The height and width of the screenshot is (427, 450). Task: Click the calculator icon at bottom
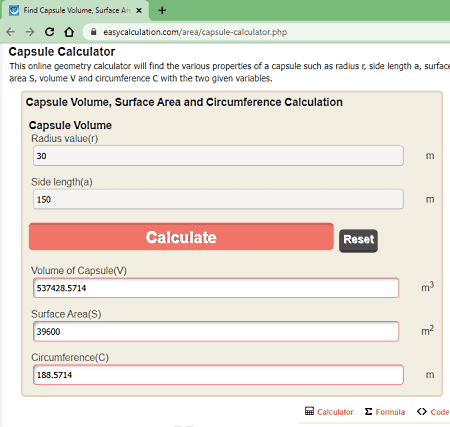(309, 411)
